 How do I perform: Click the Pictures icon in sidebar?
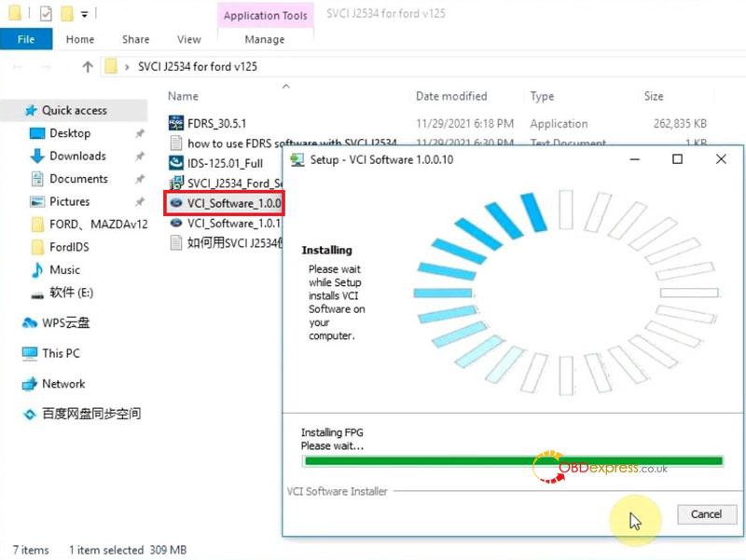click(37, 201)
